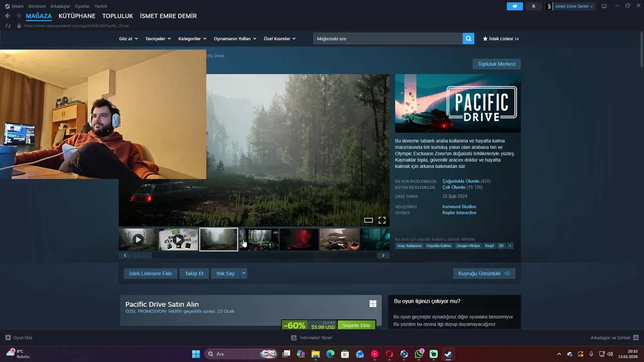Open İndirmeleri Yönet downloads
This screenshot has width=644, height=362.
312,338
